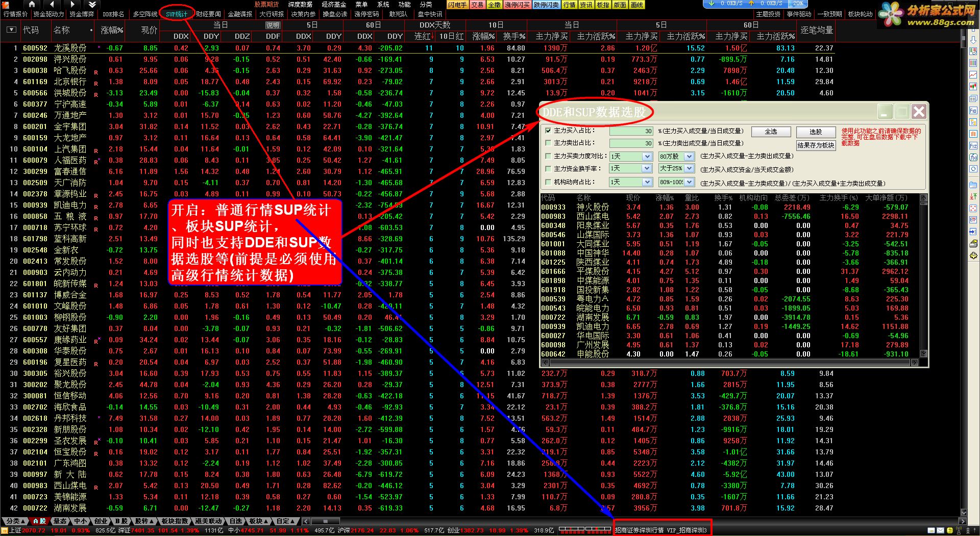
Task: Open the application logo icon at top-left
Action: click(x=6, y=5)
